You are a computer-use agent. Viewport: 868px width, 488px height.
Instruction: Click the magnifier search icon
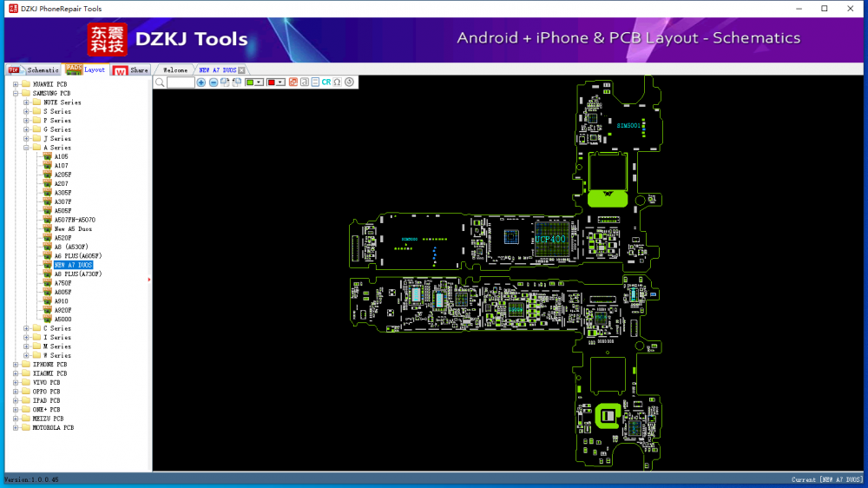point(160,82)
